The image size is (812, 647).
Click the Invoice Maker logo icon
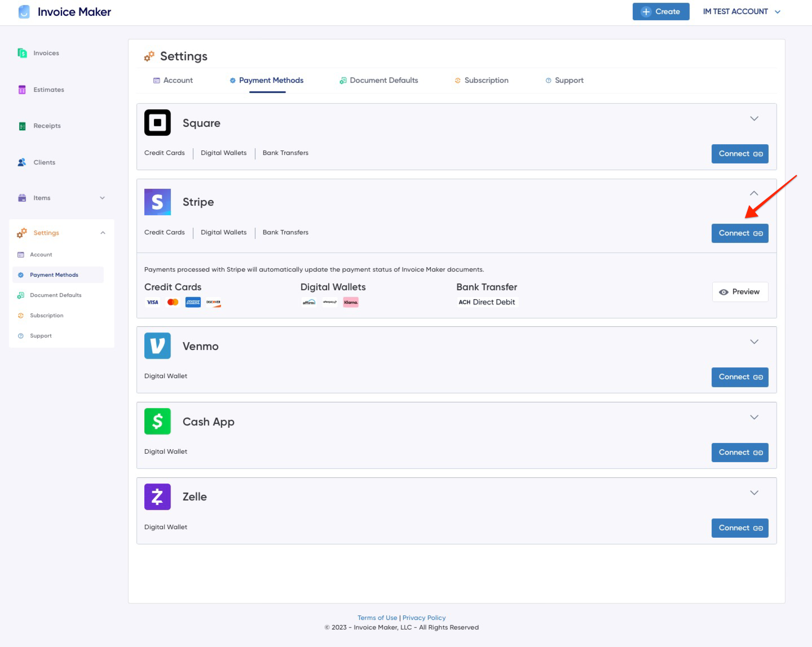[x=24, y=12]
